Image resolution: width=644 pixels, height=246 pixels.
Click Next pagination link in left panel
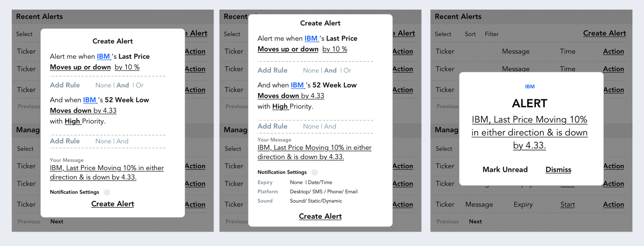[x=57, y=222]
